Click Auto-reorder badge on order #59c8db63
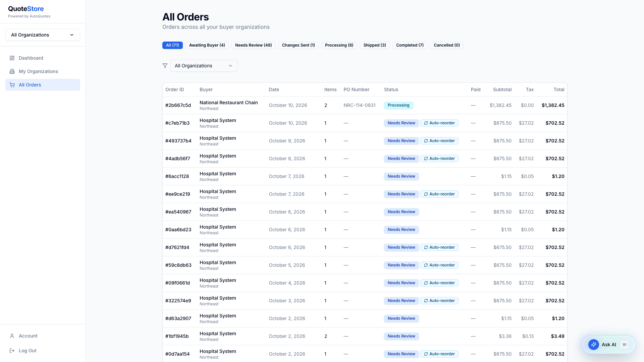 point(439,265)
